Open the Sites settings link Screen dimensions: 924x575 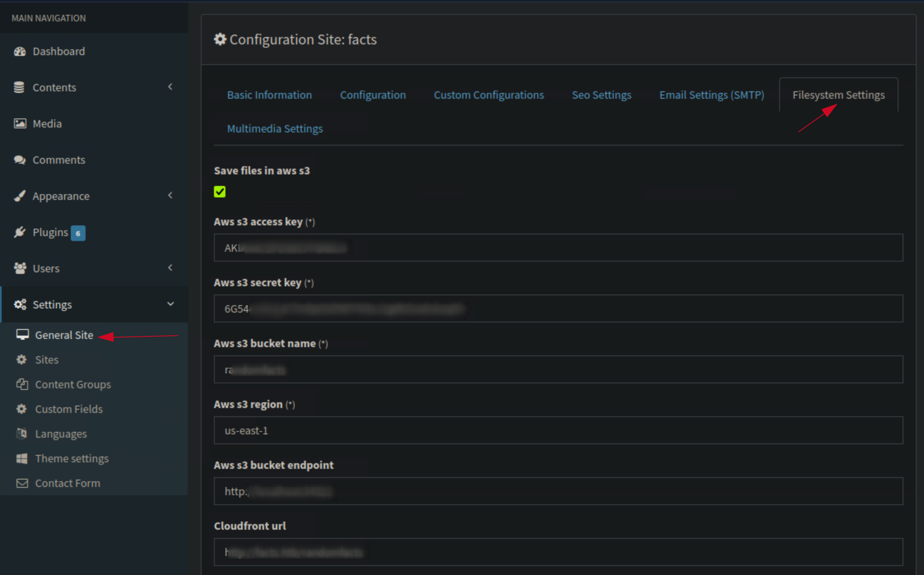46,360
